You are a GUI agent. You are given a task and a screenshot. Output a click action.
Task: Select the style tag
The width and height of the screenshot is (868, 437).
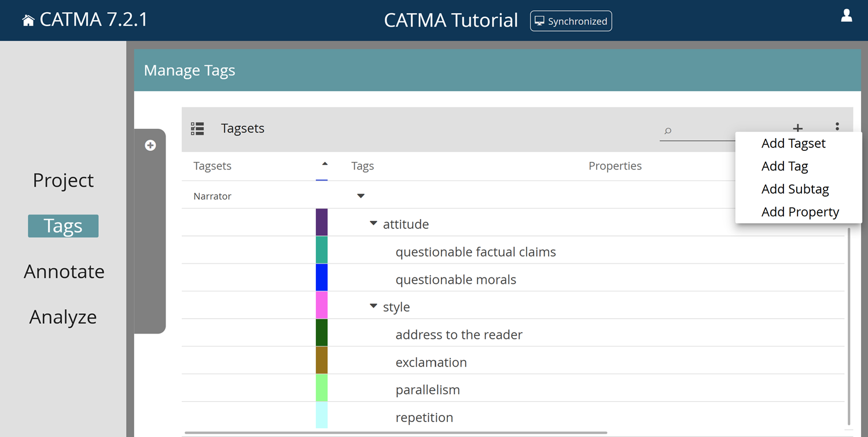click(396, 307)
